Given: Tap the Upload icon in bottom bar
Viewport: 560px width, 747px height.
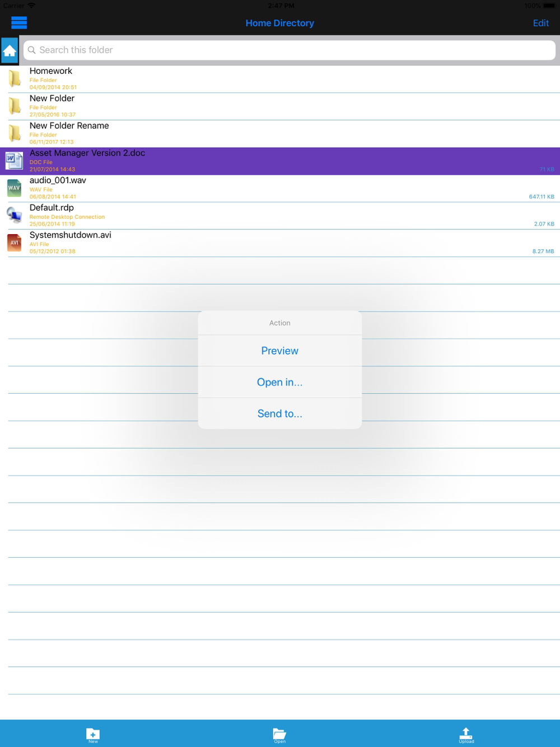Looking at the screenshot, I should coord(466,734).
